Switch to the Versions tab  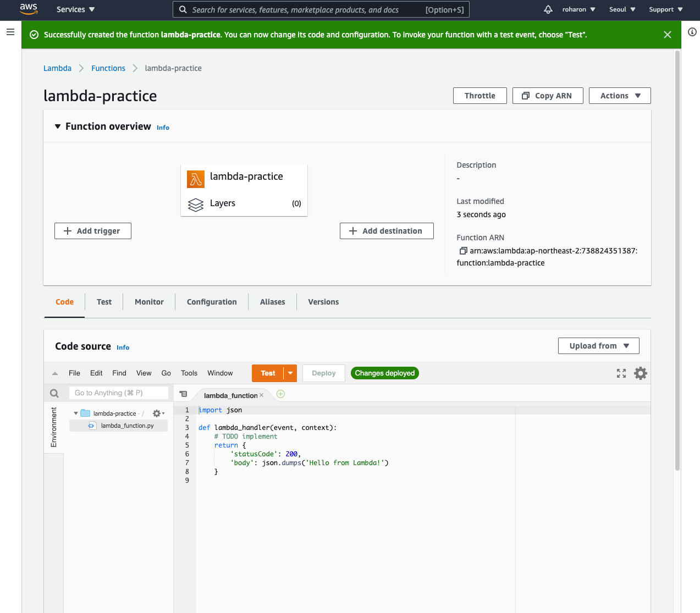(x=323, y=302)
